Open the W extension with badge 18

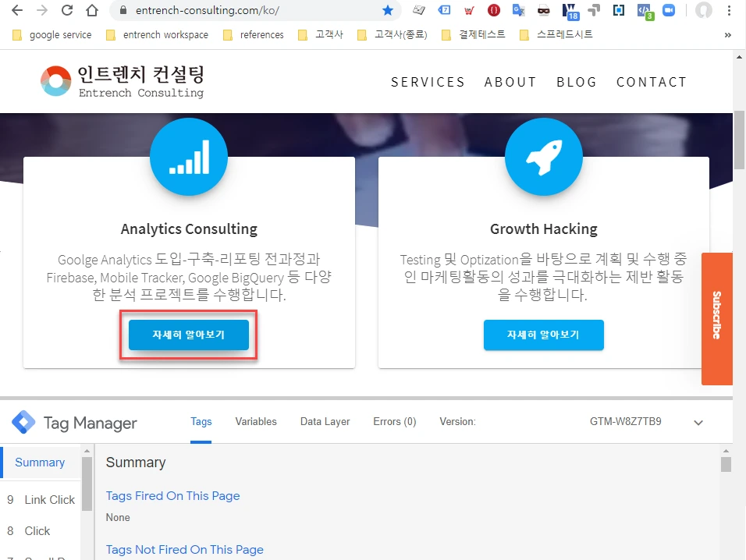(570, 12)
